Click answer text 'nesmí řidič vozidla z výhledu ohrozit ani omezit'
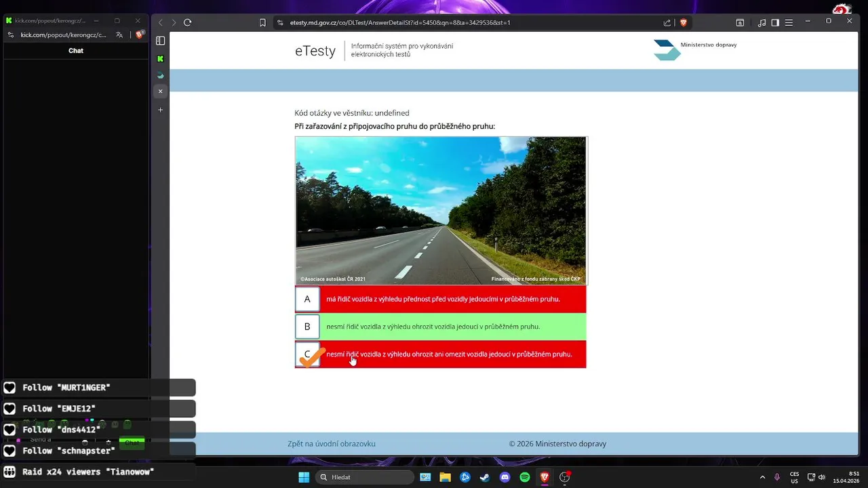Image resolution: width=868 pixels, height=488 pixels. coord(449,354)
